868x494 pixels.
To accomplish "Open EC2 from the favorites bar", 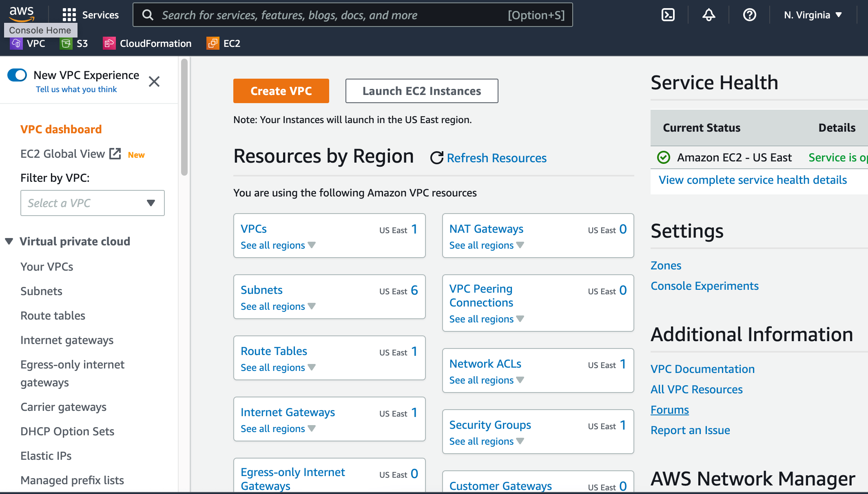I will coord(223,43).
